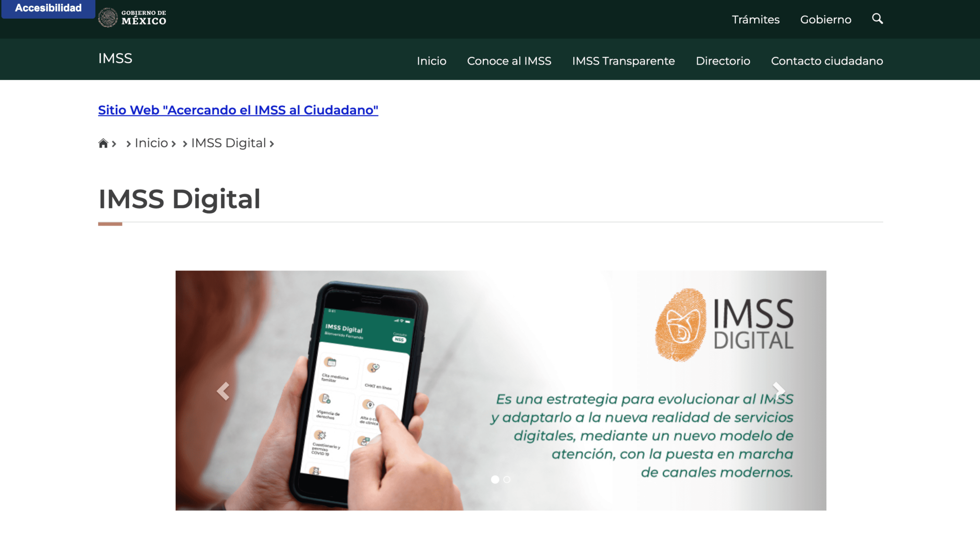The image size is (980, 544).
Task: Click Inicio breadcrumb link
Action: click(x=151, y=143)
